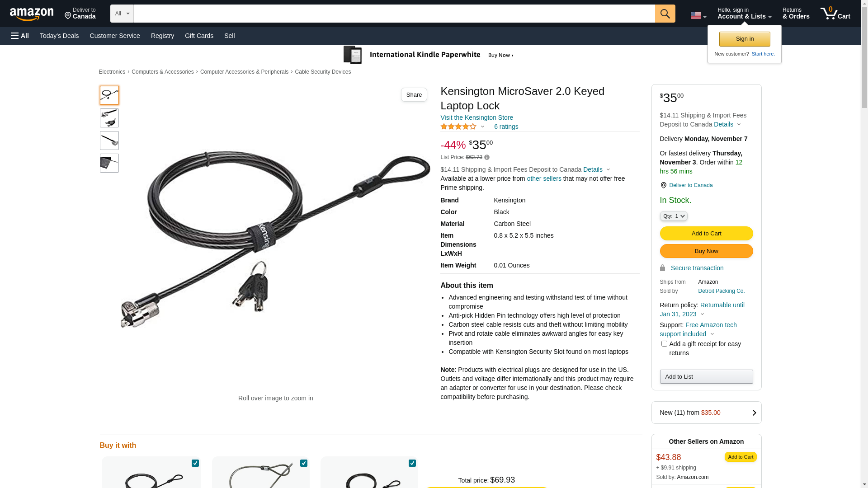
Task: Open the New (11) offers arrow
Action: pyautogui.click(x=754, y=413)
